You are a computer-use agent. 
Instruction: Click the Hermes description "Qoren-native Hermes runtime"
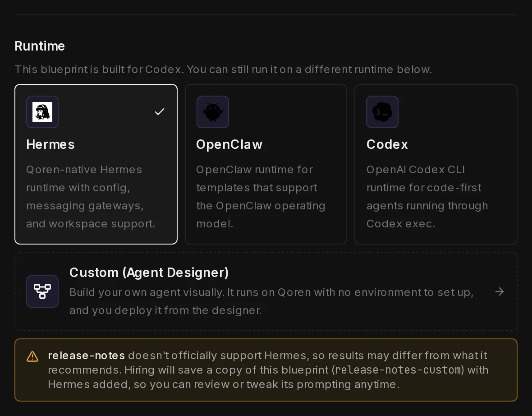(91, 197)
